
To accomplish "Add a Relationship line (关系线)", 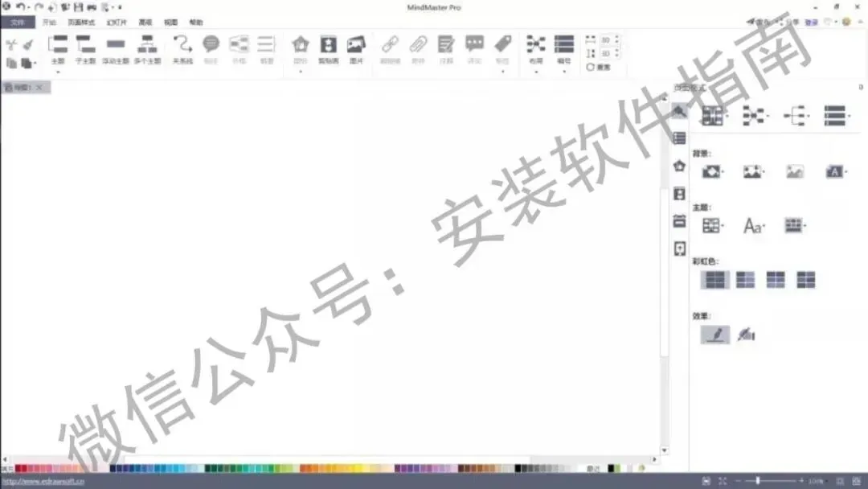I will click(182, 49).
